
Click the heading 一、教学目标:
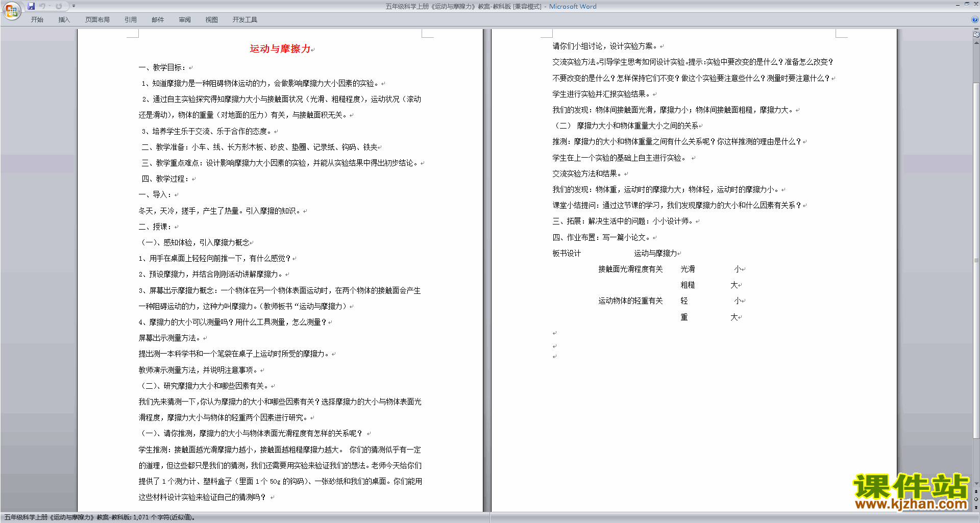click(162, 67)
